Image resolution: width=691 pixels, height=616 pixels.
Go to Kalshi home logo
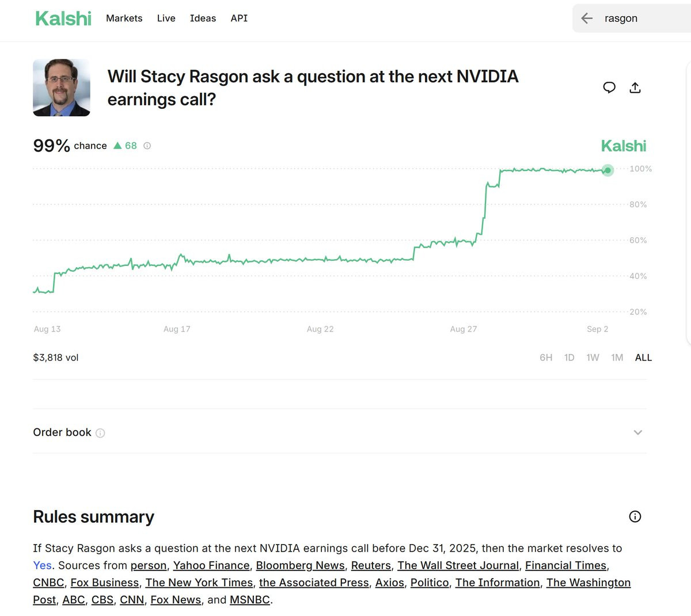63,18
